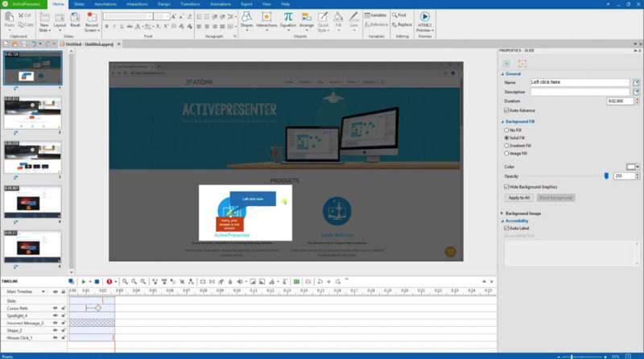Click the Replace icon in Editing group
The image size is (644, 359).
pos(394,25)
